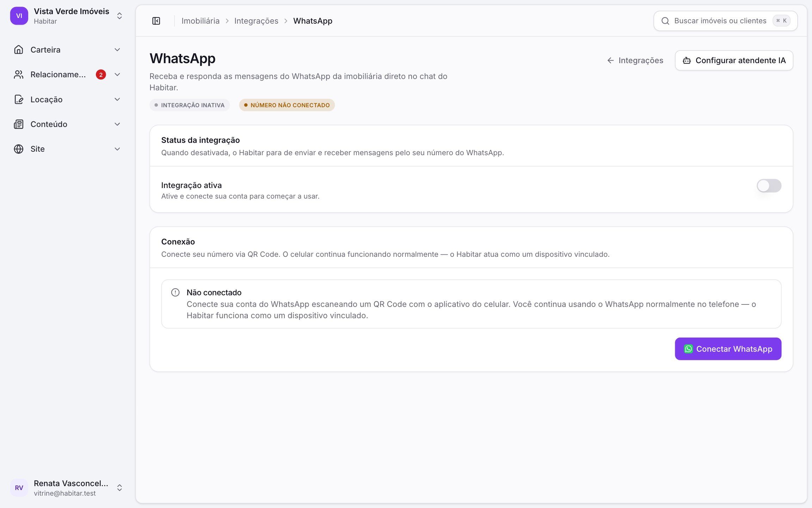The image size is (812, 508).
Task: Click the NÚMERO NÃO CONECTADO status badge
Action: coord(287,105)
